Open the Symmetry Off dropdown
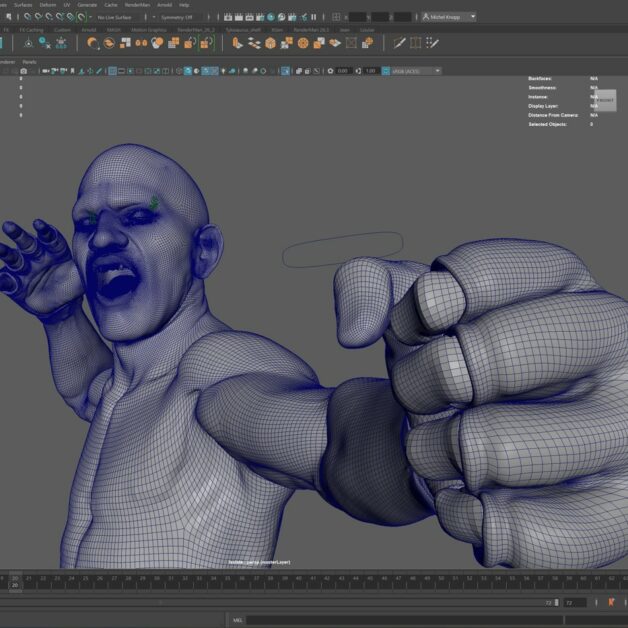Viewport: 628px width, 628px height. click(x=175, y=17)
